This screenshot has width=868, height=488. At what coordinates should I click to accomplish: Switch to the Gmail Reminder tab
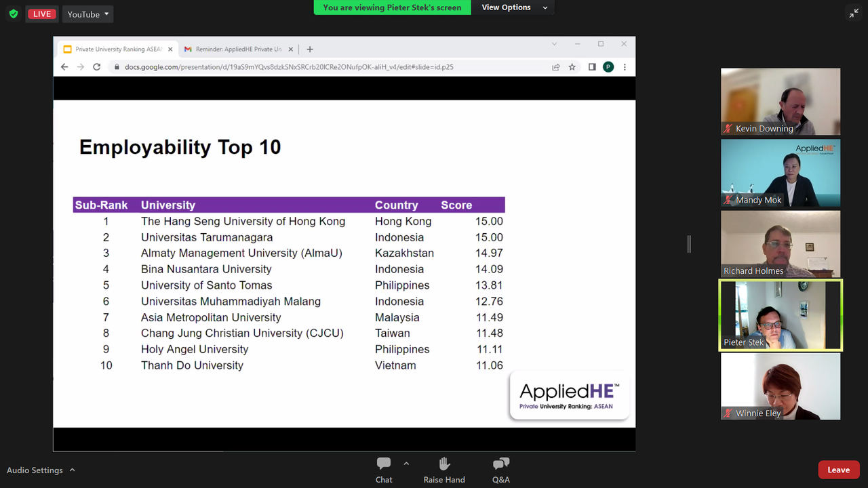(237, 49)
